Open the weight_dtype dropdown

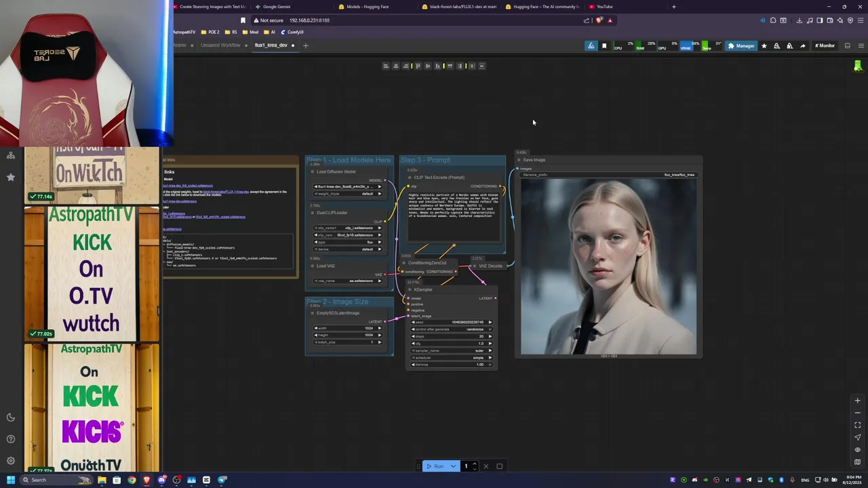coord(348,193)
